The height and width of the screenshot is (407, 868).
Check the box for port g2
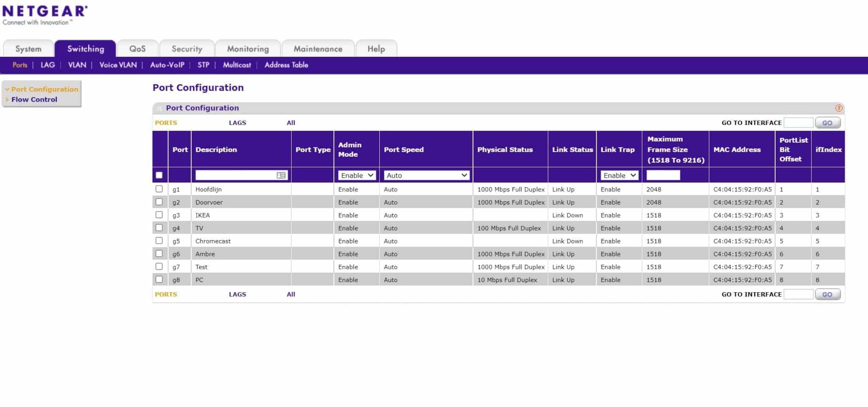coord(159,202)
